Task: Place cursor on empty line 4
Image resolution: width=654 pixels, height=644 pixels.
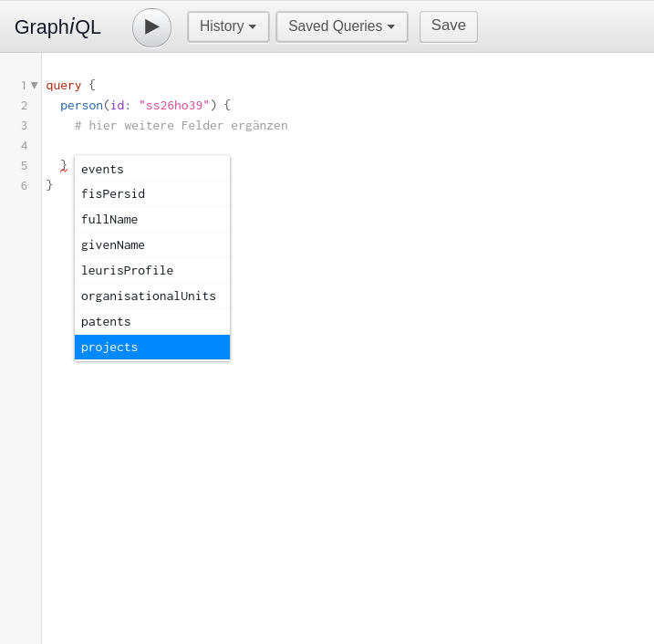Action: (x=250, y=146)
